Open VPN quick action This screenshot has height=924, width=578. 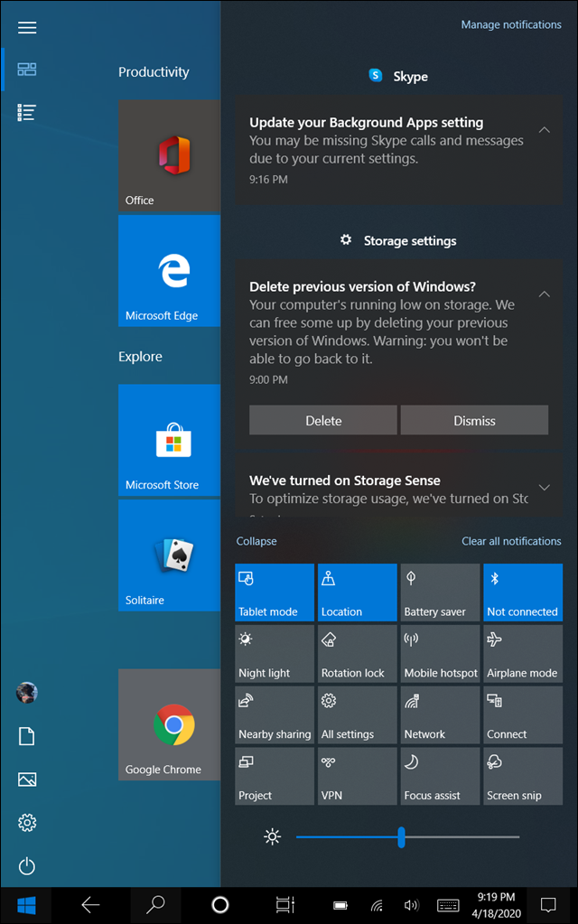coord(357,776)
